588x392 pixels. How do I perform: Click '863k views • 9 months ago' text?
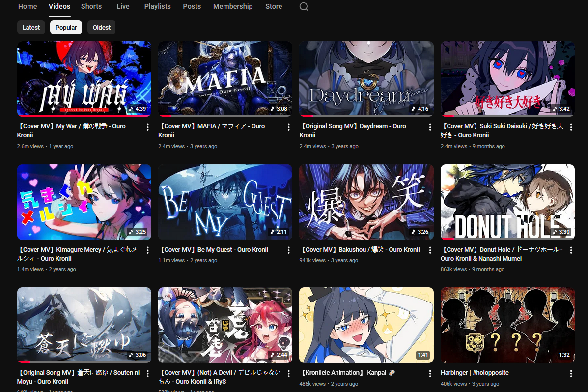[473, 269]
